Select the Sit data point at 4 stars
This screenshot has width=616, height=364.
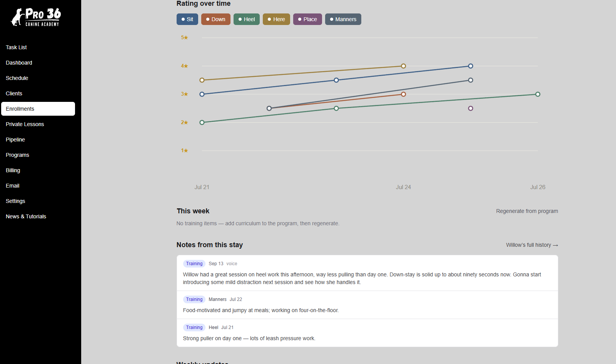[x=471, y=66]
